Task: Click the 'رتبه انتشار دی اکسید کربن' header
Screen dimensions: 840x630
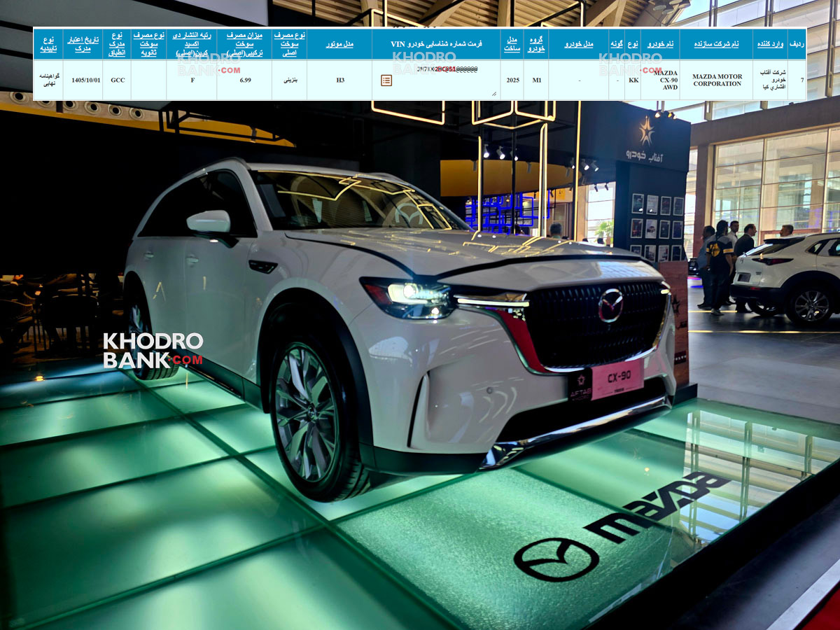Action: tap(191, 44)
